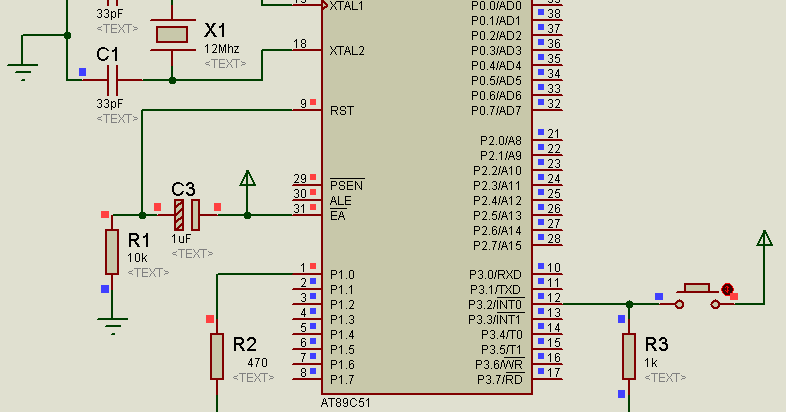
Task: Click the X1 reference label
Action: click(x=215, y=31)
